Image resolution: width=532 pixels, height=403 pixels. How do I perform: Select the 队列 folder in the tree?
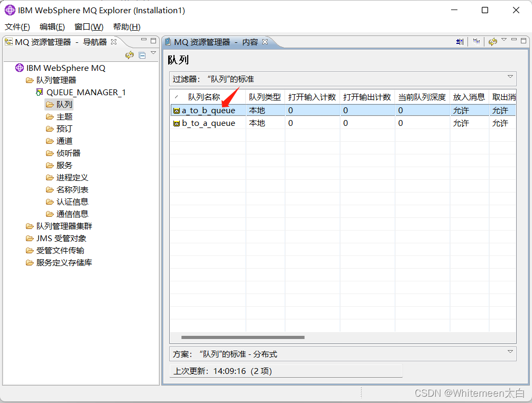pyautogui.click(x=64, y=105)
